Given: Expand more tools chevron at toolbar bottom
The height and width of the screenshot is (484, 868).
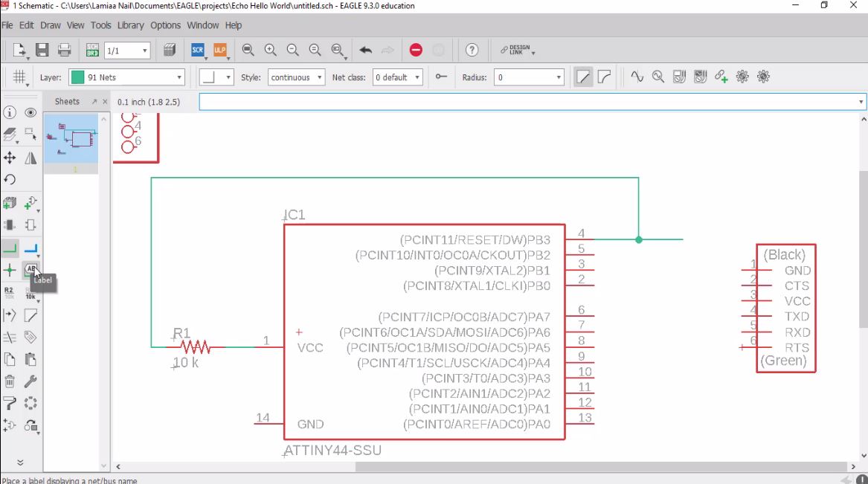Looking at the screenshot, I should (20, 462).
